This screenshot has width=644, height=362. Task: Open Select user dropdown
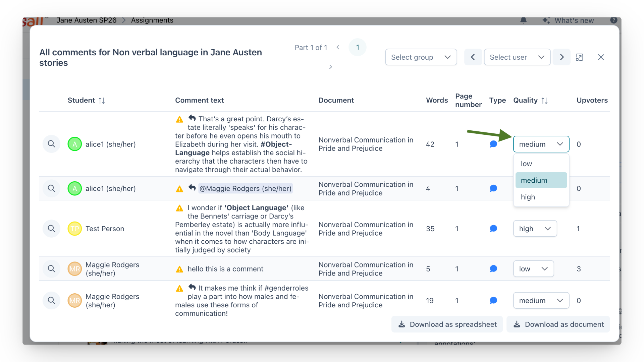517,57
